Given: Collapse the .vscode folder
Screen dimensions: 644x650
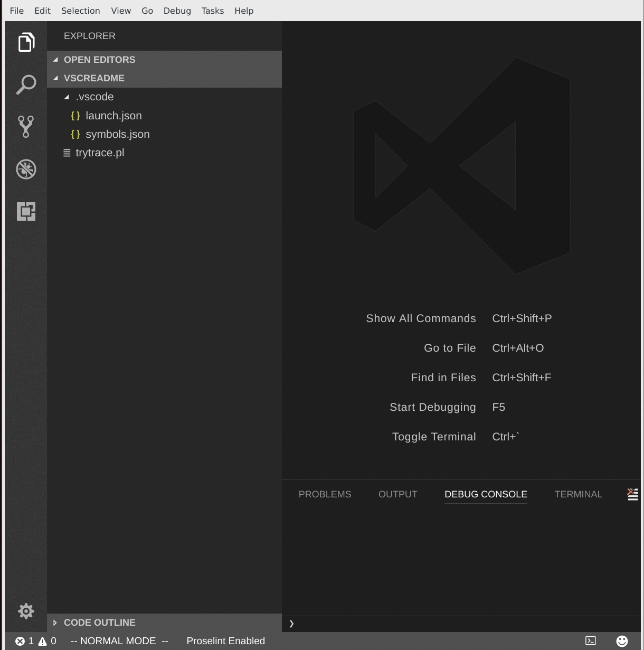Looking at the screenshot, I should pyautogui.click(x=67, y=97).
